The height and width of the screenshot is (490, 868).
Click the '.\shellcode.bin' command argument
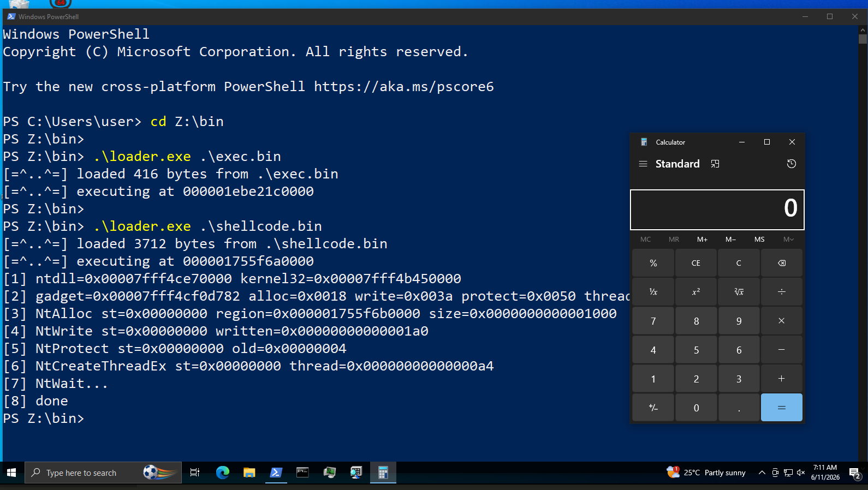[261, 226]
